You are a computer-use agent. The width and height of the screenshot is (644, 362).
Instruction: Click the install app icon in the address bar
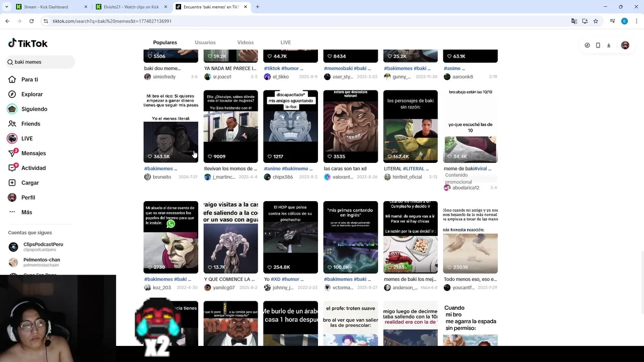coord(585,21)
